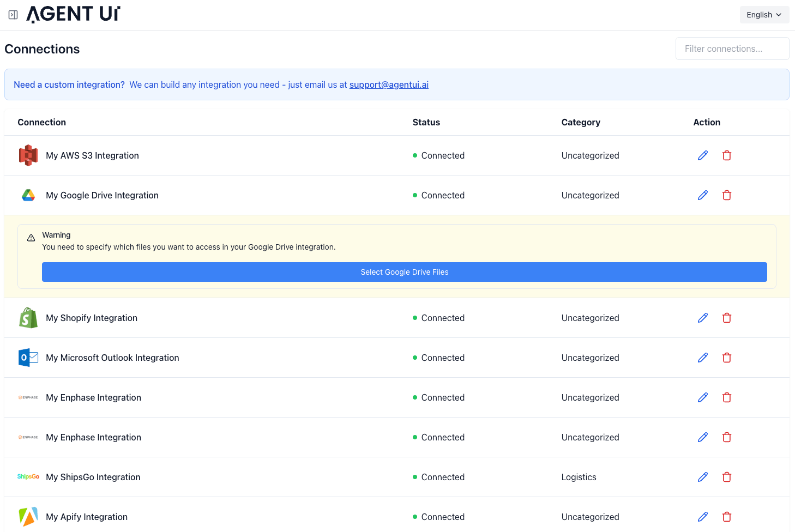795x532 pixels.
Task: Delete My Google Drive Integration with the trash icon
Action: click(x=727, y=195)
